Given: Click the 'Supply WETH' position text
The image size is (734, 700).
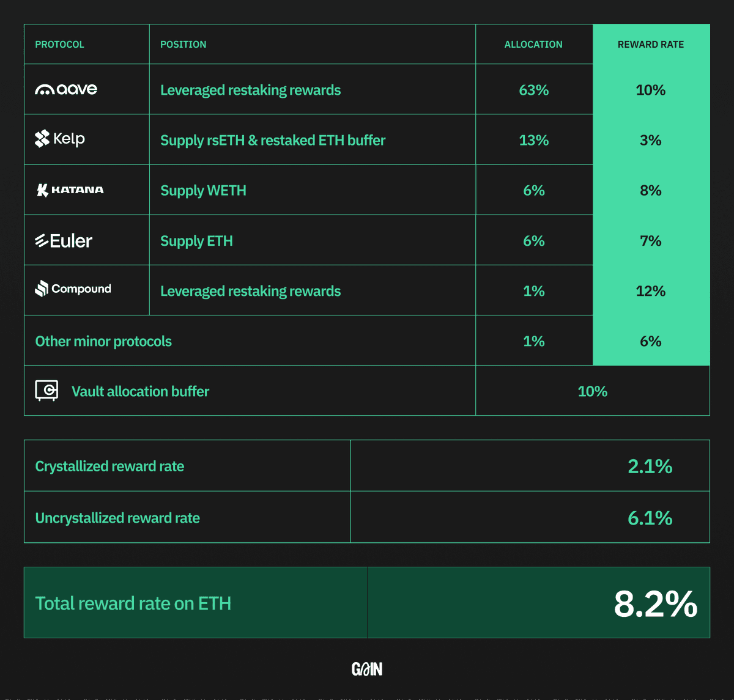Looking at the screenshot, I should 203,191.
